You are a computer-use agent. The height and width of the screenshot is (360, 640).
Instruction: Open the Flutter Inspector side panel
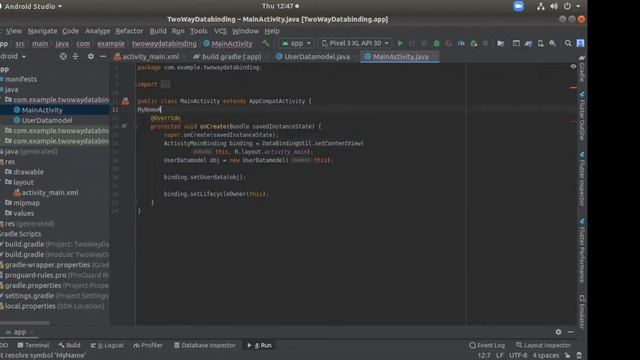(582, 179)
